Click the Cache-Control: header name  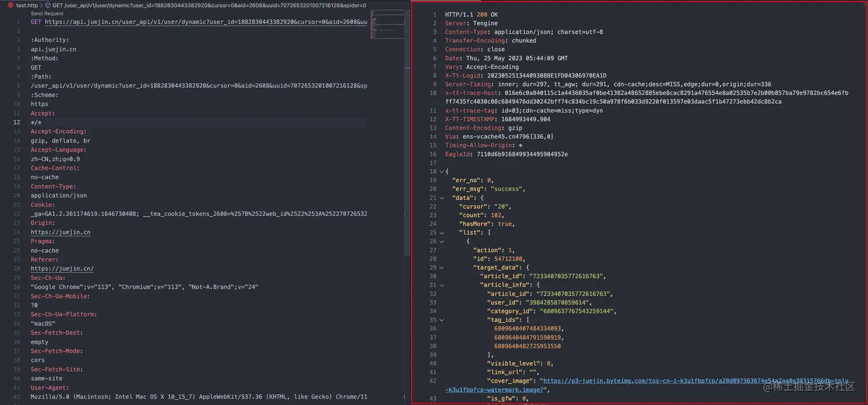pos(55,168)
